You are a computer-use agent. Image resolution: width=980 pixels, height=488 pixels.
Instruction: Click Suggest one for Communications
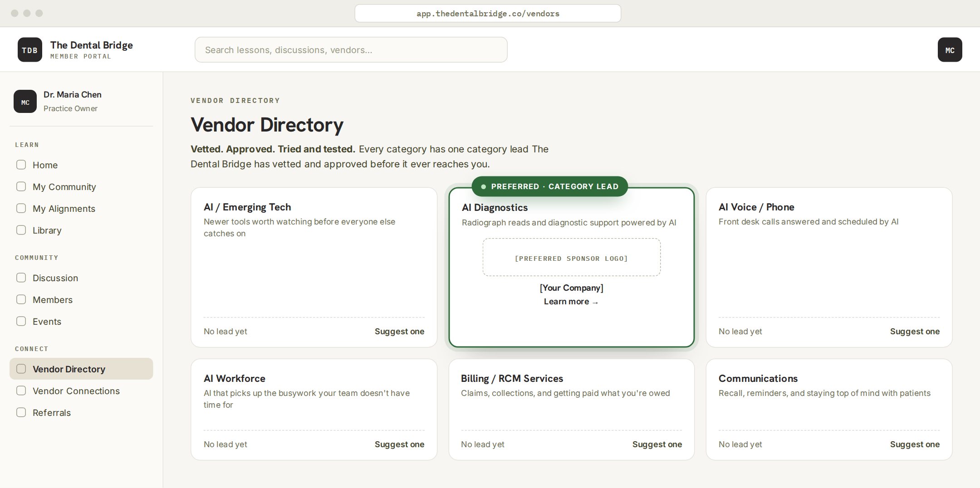point(915,444)
